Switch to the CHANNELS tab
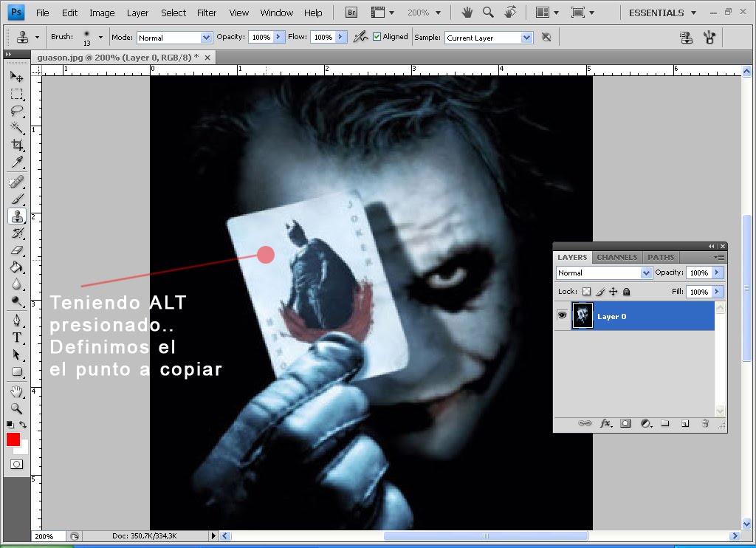The width and height of the screenshot is (756, 548). (x=616, y=257)
